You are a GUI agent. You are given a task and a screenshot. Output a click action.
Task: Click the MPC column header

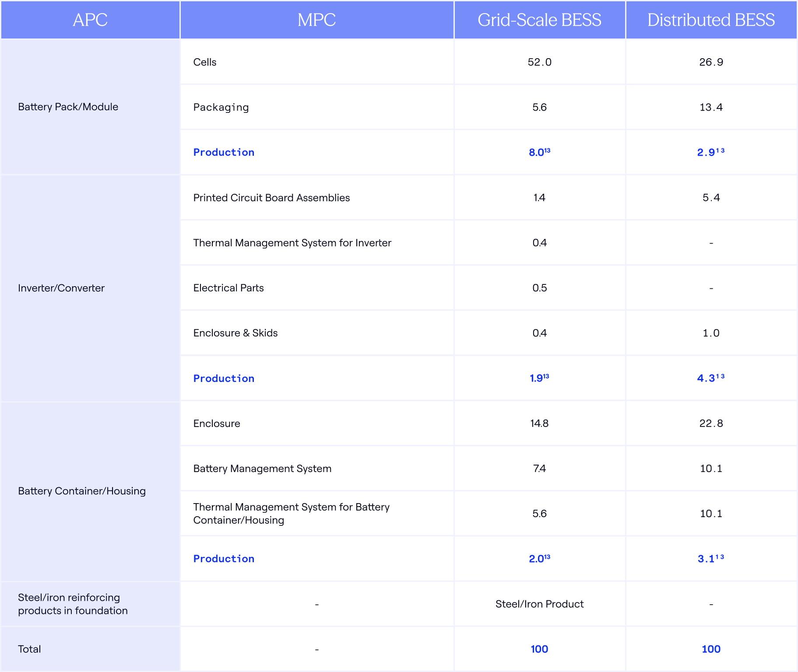(317, 20)
